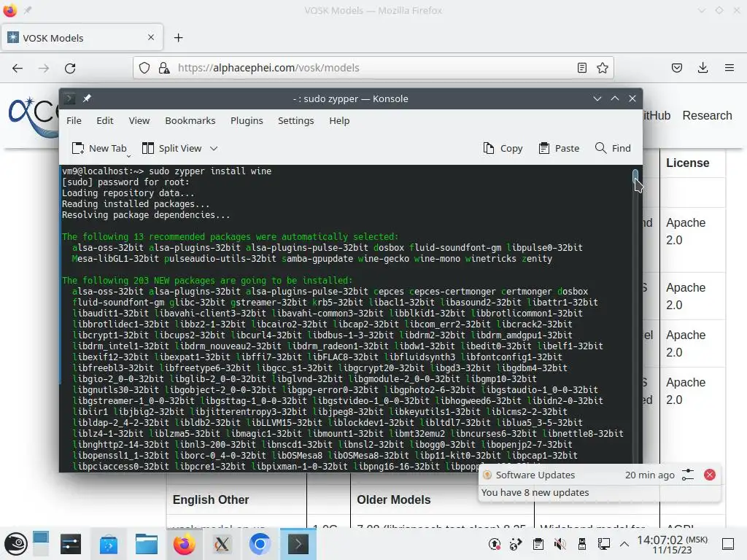Open Chromium from taskbar
This screenshot has height=560, width=747.
tap(260, 544)
